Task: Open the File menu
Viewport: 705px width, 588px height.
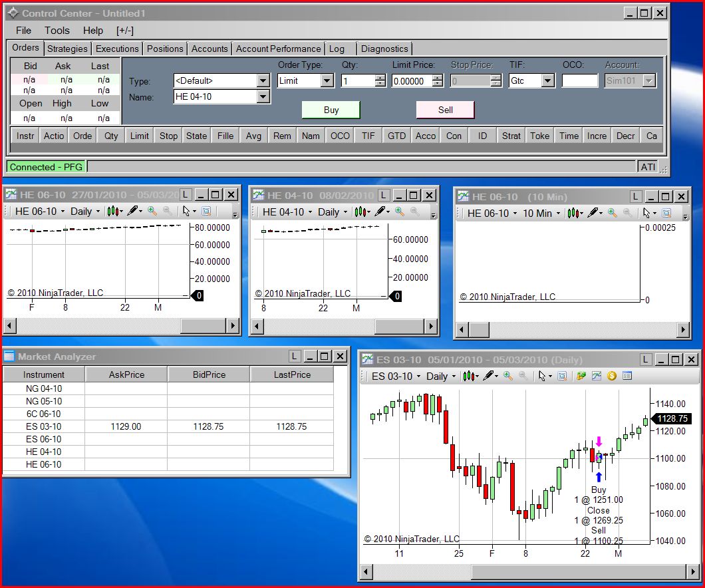Action: click(23, 31)
